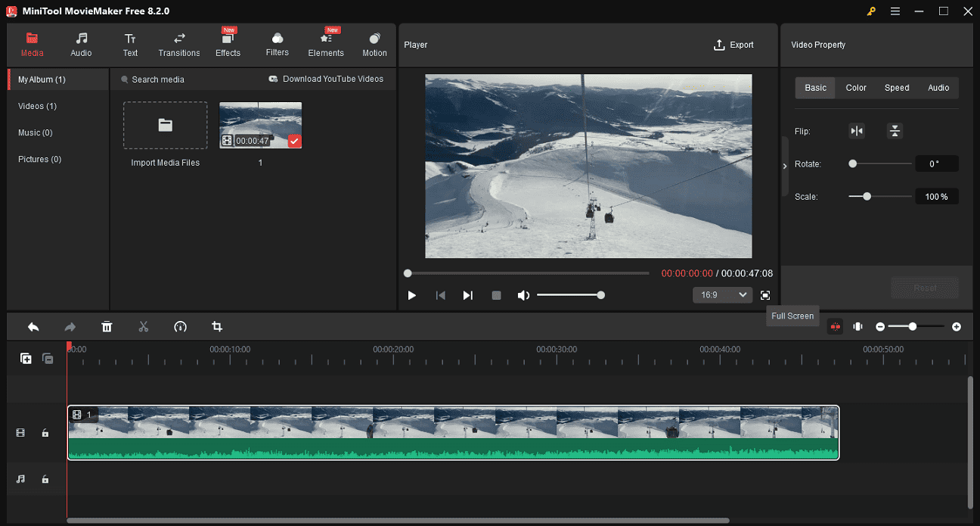This screenshot has width=980, height=526.
Task: Collapse the Video Property panel
Action: (784, 166)
